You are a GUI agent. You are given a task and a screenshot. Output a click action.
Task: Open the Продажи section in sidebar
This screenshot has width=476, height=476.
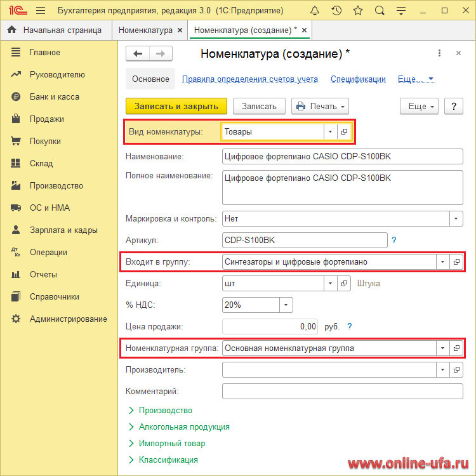(46, 119)
